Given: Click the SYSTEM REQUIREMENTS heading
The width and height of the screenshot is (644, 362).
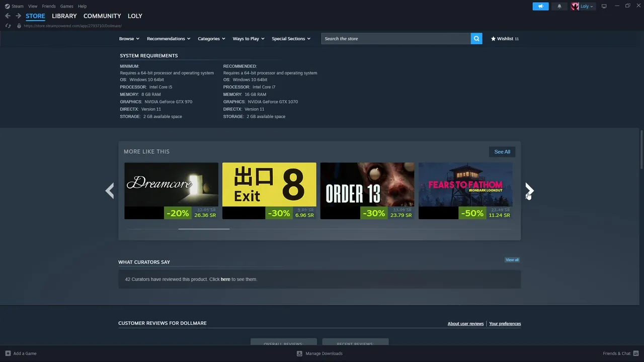Looking at the screenshot, I should click(x=148, y=56).
